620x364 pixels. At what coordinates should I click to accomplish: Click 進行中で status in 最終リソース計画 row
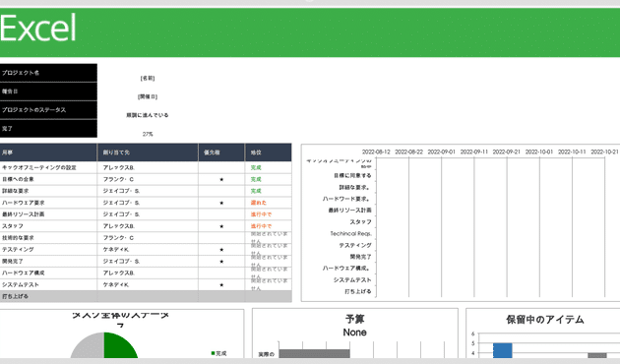tap(261, 214)
